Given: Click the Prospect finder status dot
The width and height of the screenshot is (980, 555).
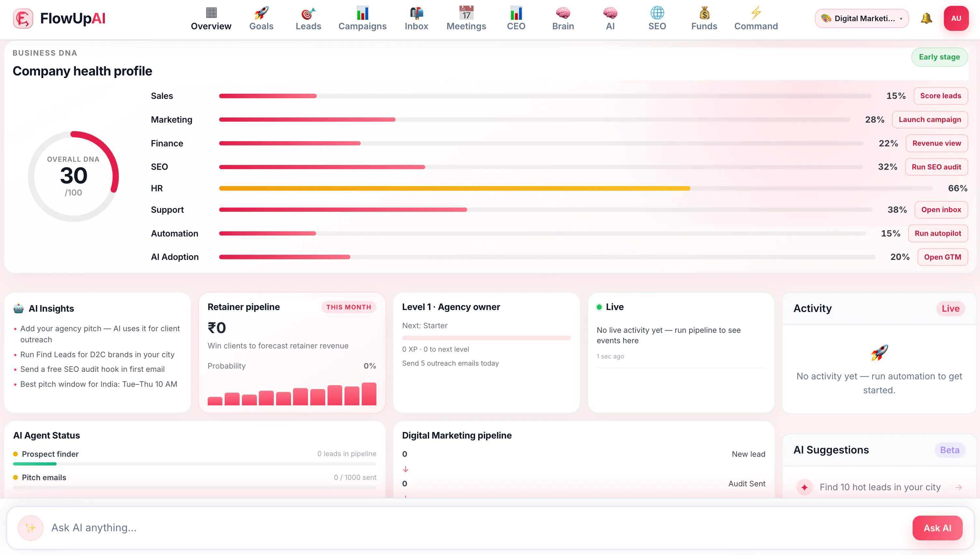Looking at the screenshot, I should (16, 454).
